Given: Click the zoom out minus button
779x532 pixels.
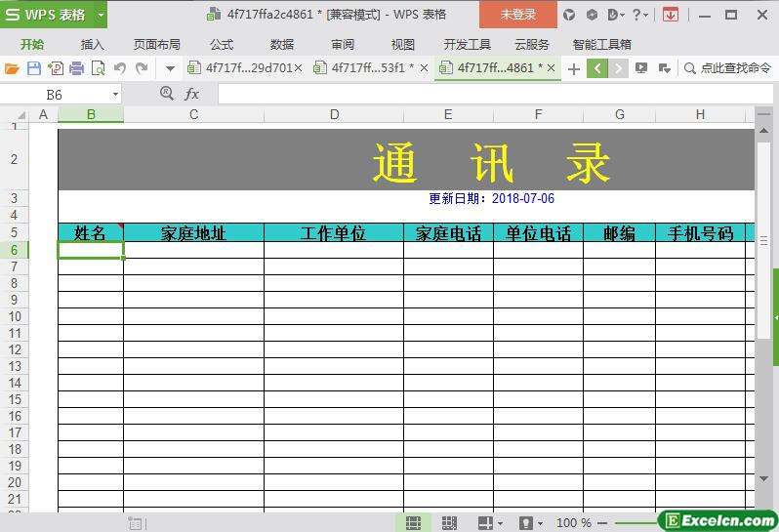Looking at the screenshot, I should (x=602, y=523).
